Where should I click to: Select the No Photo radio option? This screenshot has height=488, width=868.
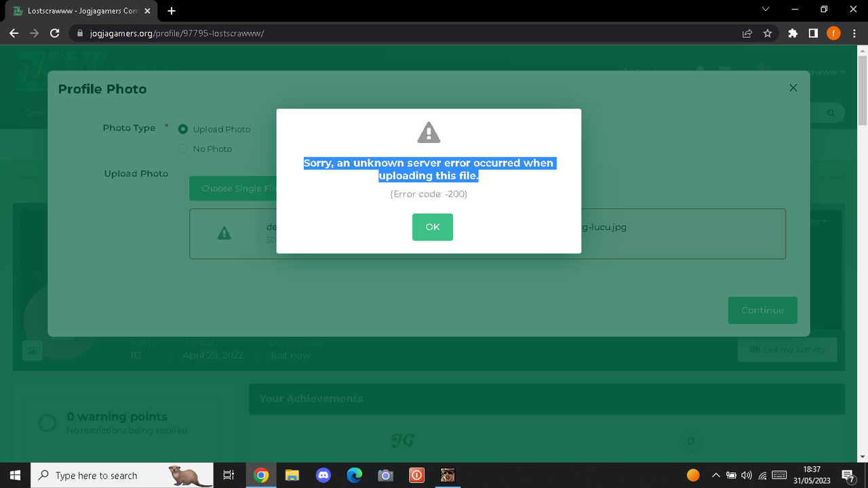point(182,148)
